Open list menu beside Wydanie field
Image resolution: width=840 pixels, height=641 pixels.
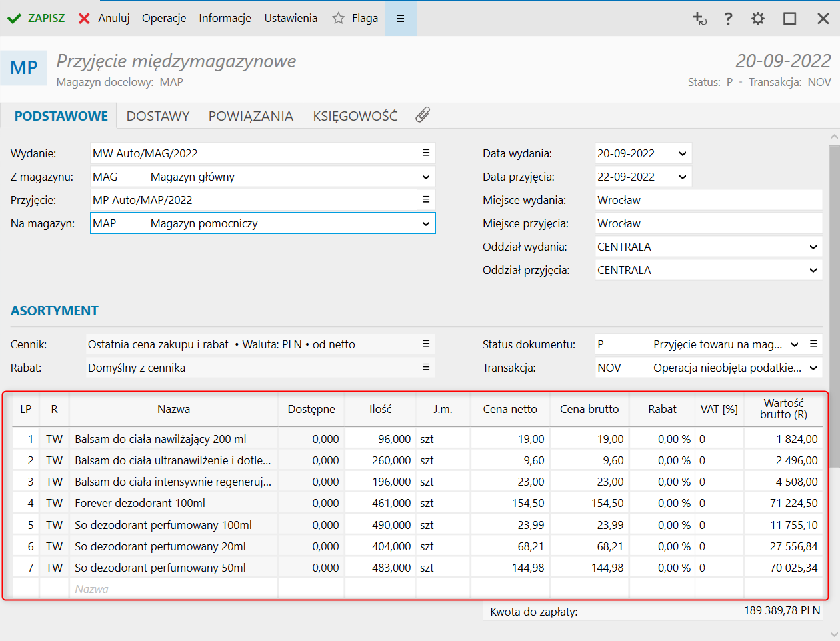[x=426, y=153]
